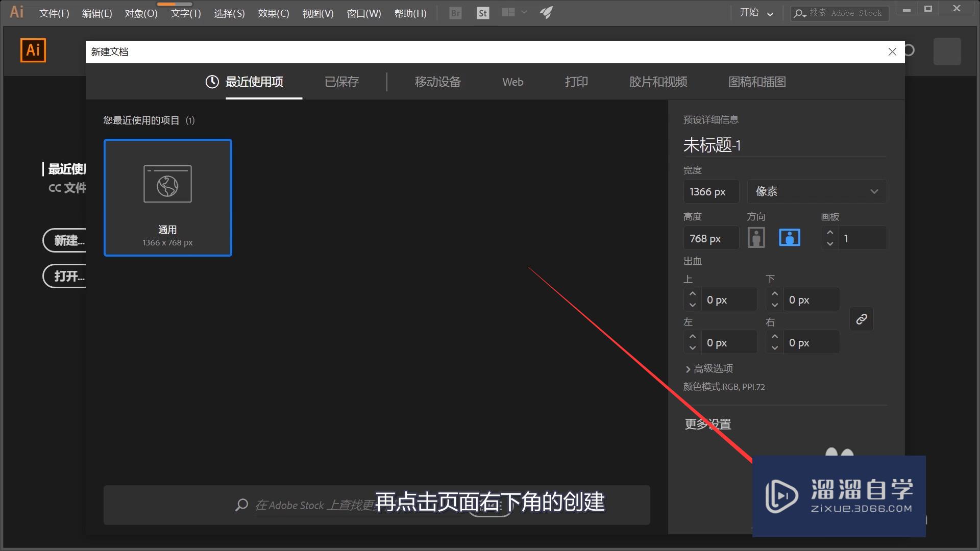Switch to the Web tab
This screenshot has height=551, width=980.
[512, 82]
